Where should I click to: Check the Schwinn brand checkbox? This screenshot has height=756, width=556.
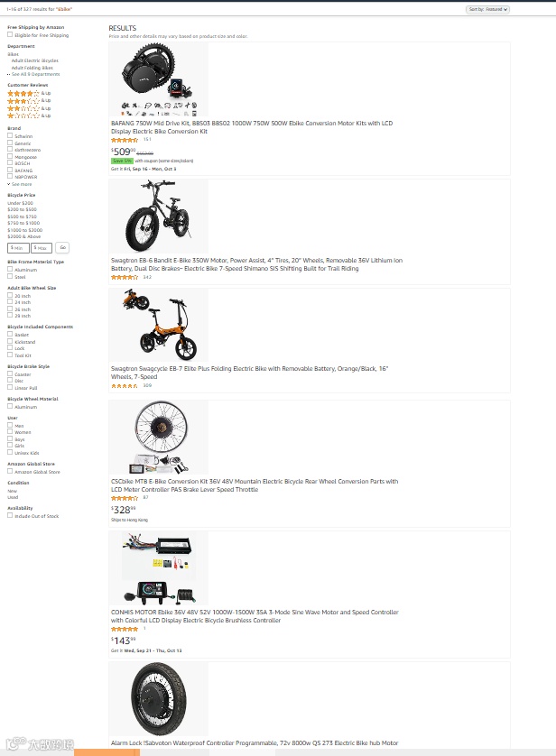point(10,136)
